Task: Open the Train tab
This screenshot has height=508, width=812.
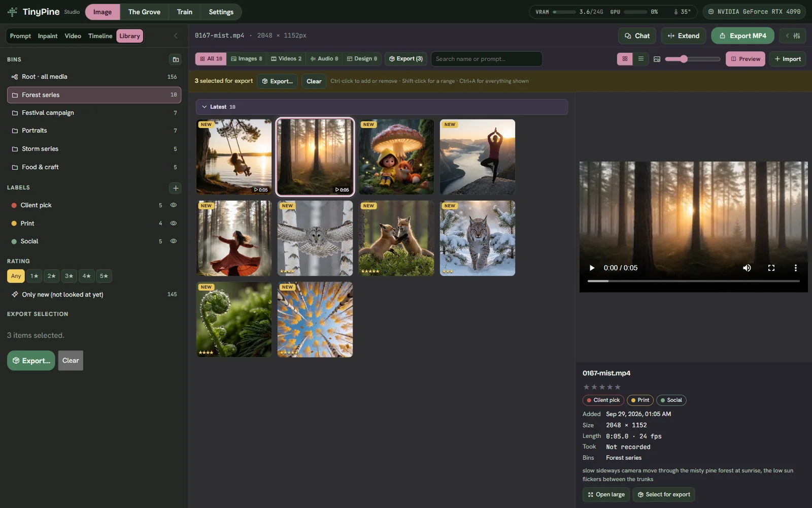Action: (x=185, y=12)
